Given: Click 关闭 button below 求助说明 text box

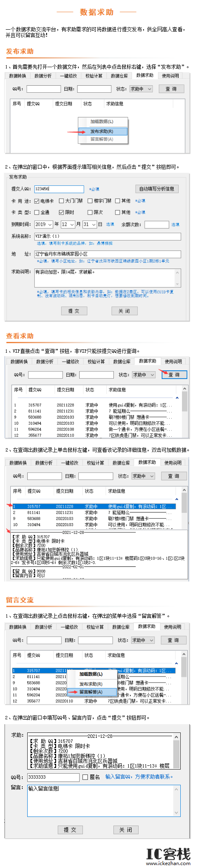Looking at the screenshot, I should (x=124, y=311).
